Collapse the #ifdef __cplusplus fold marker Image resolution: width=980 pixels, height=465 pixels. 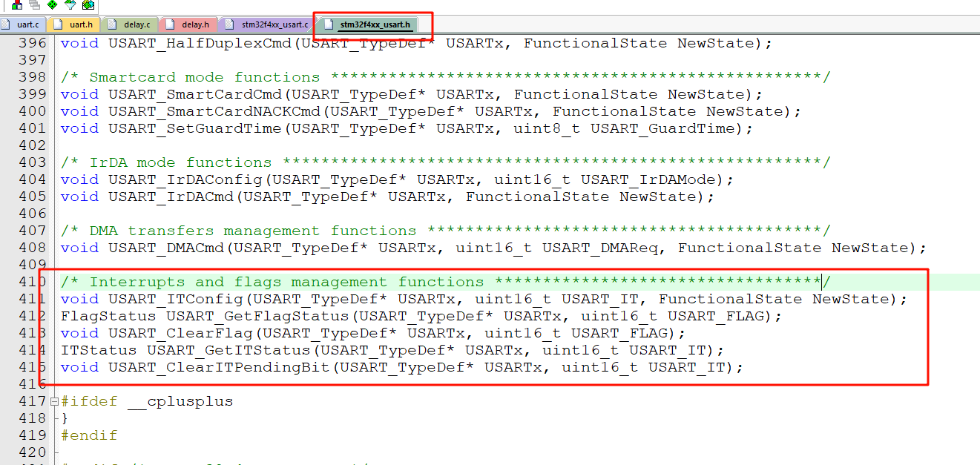click(54, 401)
